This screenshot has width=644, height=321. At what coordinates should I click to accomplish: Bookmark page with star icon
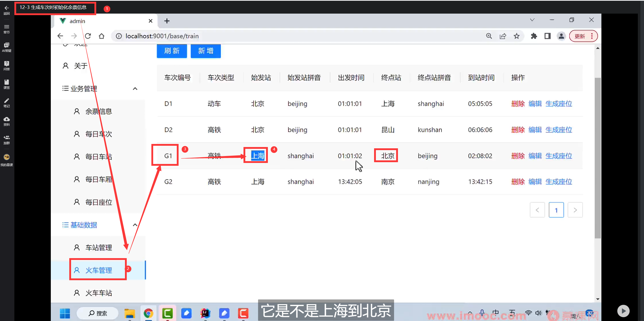(x=517, y=36)
